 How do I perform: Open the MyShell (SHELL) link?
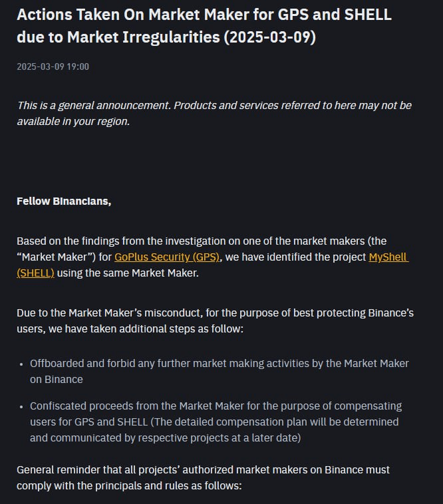pos(388,257)
